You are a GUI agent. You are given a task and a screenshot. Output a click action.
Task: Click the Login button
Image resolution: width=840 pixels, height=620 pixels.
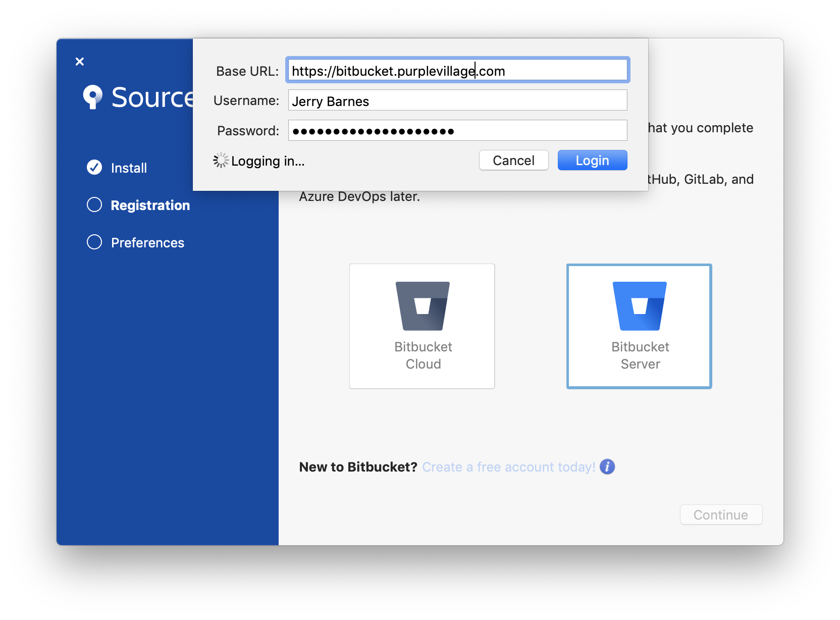pyautogui.click(x=592, y=160)
